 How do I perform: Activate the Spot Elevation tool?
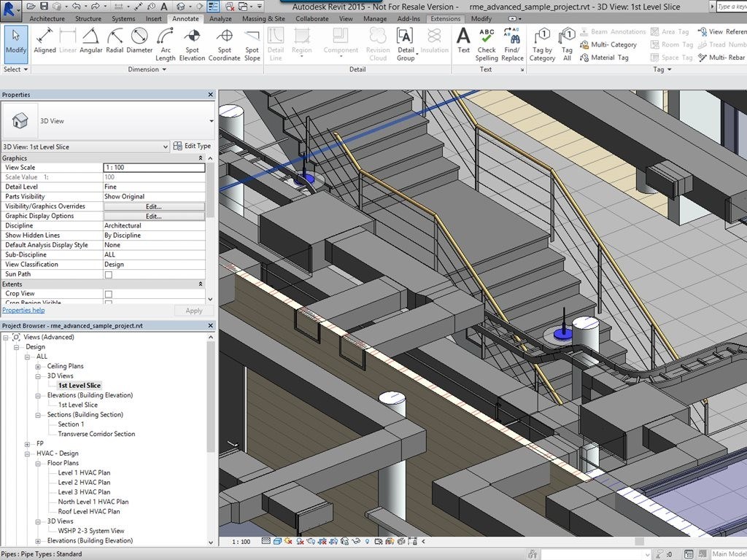click(x=192, y=42)
